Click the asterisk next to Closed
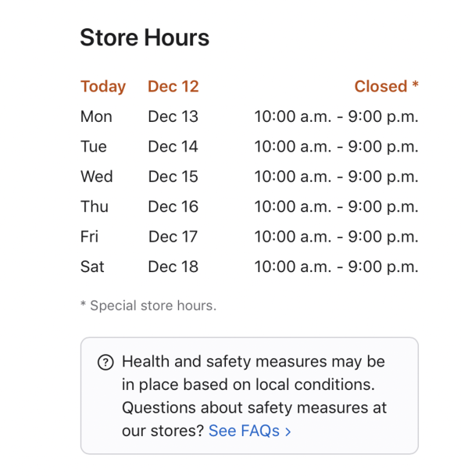The width and height of the screenshot is (461, 476). (x=415, y=84)
